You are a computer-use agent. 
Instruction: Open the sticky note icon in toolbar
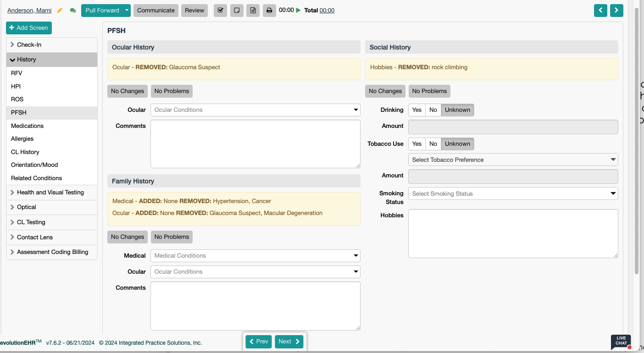(237, 11)
